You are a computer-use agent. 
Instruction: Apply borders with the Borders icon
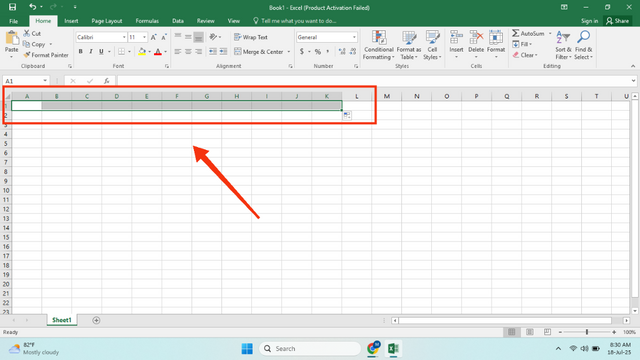click(121, 51)
